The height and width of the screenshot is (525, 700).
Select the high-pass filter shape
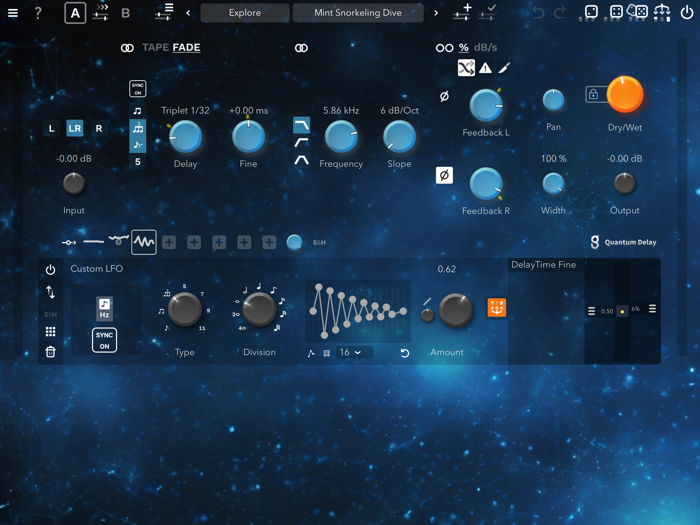pos(301,142)
